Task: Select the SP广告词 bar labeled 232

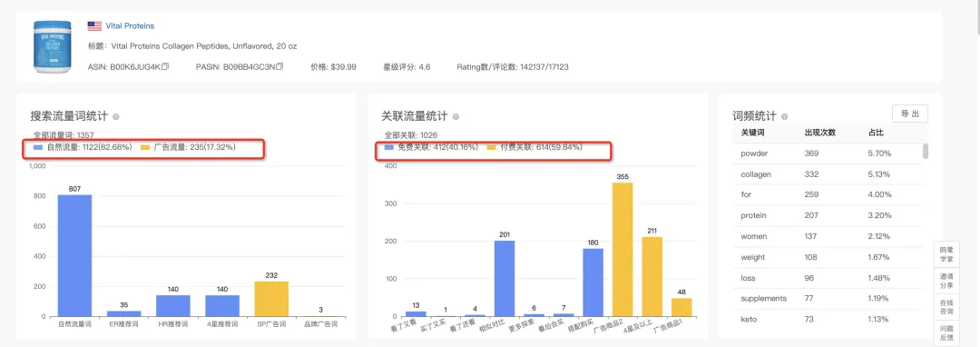Action: click(271, 299)
